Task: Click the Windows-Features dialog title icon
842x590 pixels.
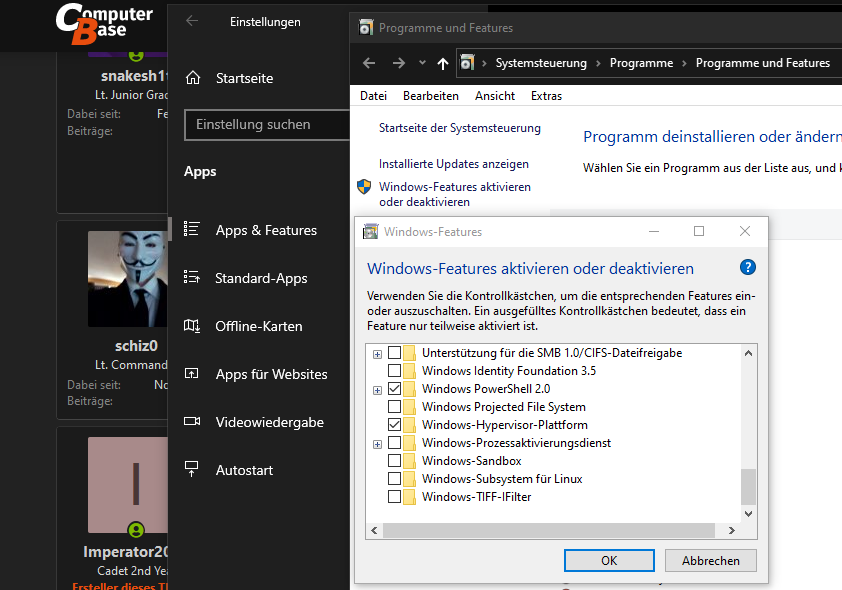Action: 371,231
